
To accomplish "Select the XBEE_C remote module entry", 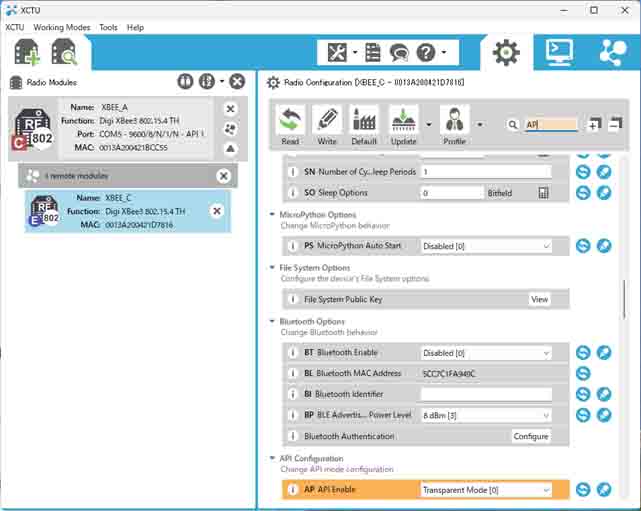I will [x=128, y=211].
